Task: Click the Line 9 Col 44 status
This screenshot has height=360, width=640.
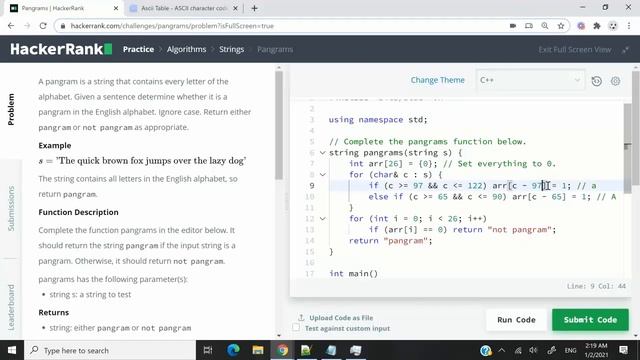Action: coord(596,286)
